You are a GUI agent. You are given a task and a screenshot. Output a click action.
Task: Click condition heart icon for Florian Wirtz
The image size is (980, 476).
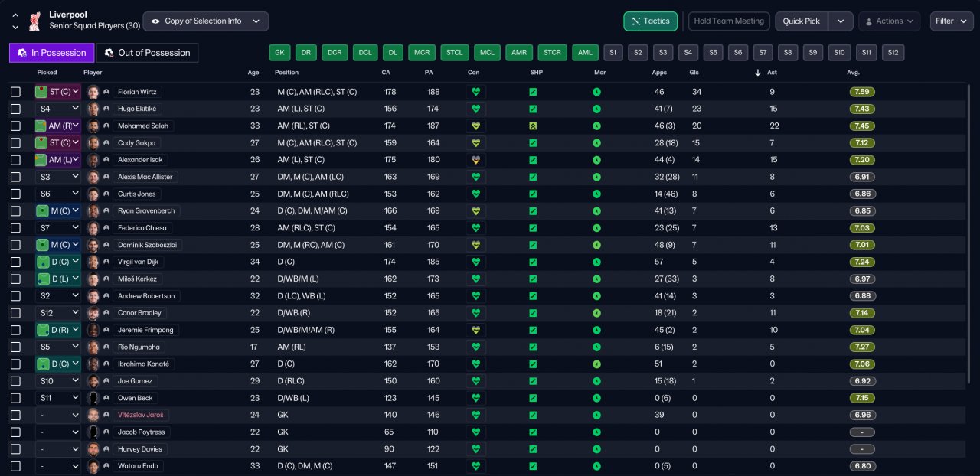tap(475, 92)
